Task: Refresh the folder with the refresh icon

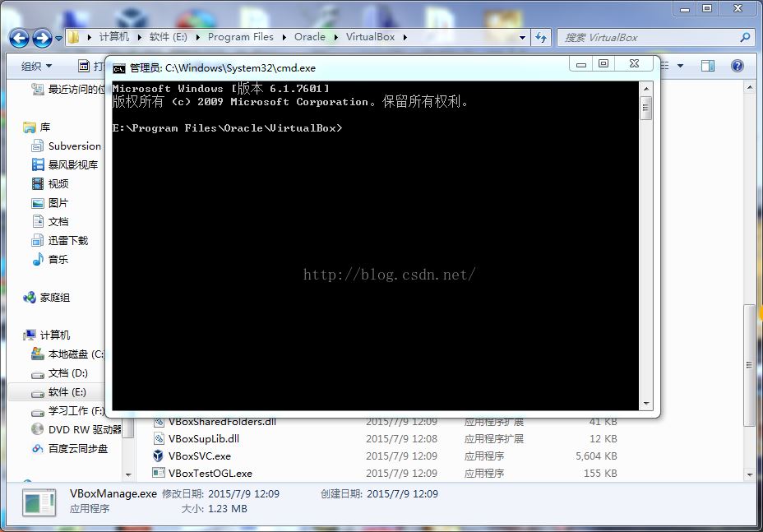Action: 541,38
